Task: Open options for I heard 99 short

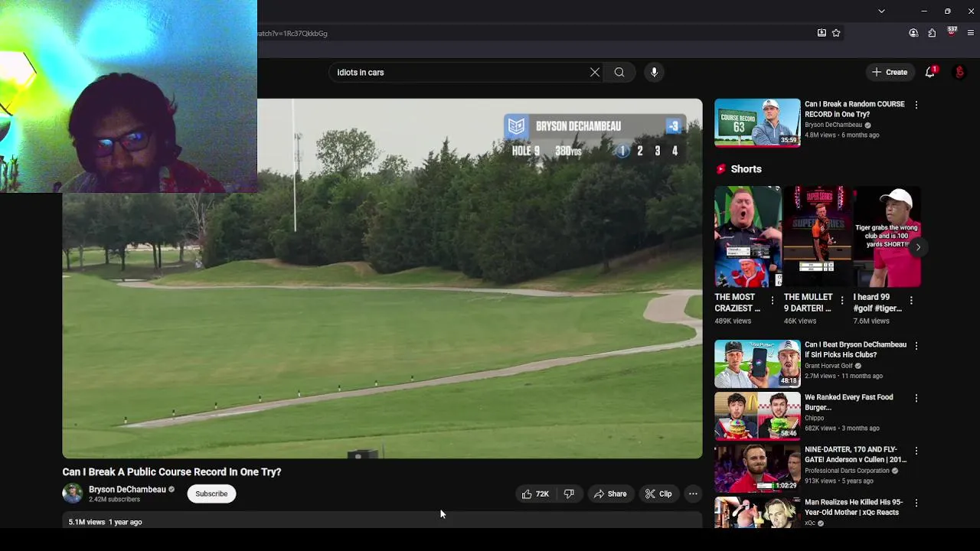Action: pyautogui.click(x=911, y=300)
